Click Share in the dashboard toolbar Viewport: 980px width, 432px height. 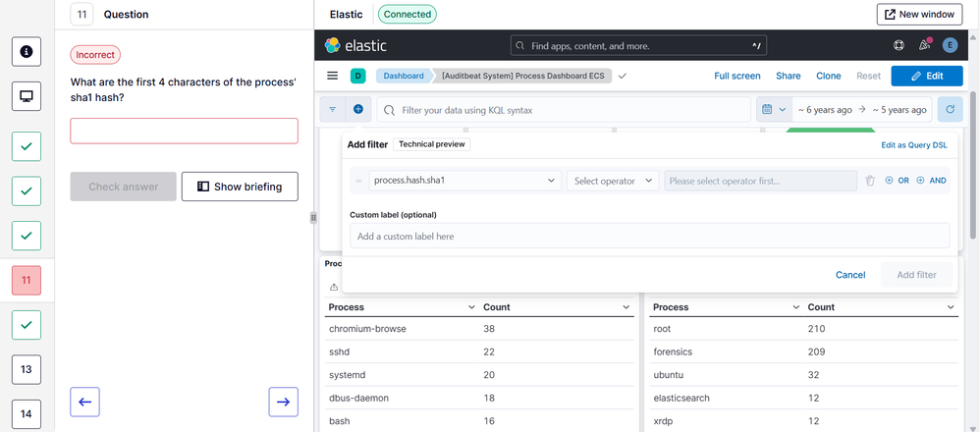coord(788,76)
